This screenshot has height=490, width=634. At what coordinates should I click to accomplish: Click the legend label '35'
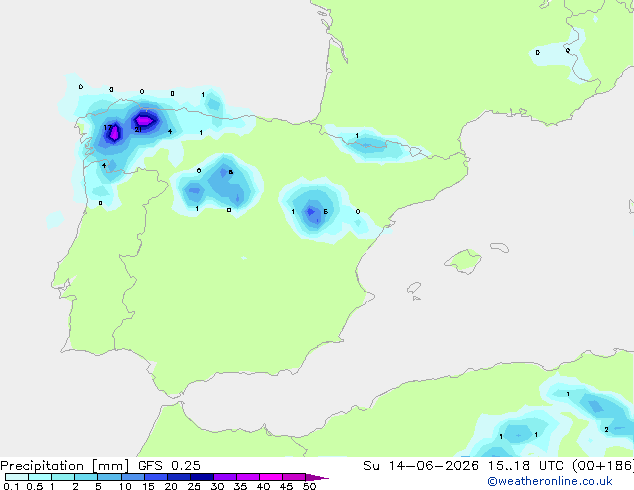(240, 486)
